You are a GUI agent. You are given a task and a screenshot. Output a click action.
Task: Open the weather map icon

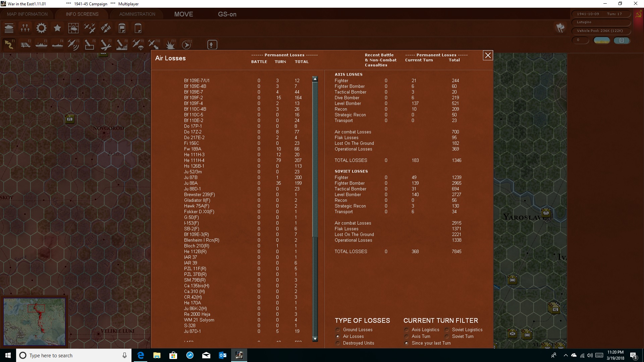(x=73, y=28)
